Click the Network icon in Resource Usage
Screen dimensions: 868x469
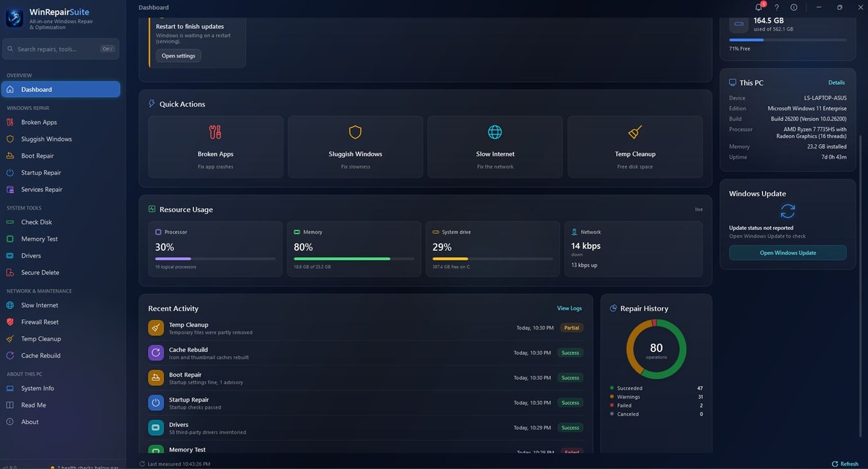coord(575,232)
